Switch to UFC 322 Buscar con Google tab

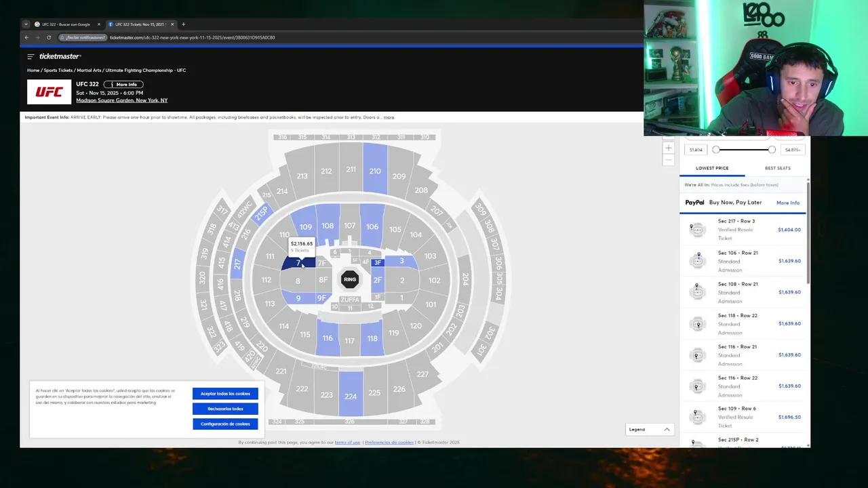66,24
